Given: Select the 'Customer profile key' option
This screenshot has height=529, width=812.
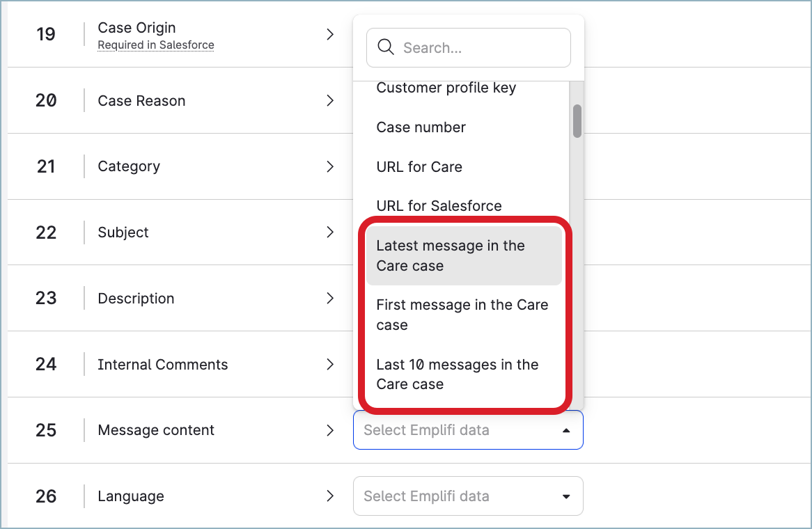Looking at the screenshot, I should click(x=446, y=88).
